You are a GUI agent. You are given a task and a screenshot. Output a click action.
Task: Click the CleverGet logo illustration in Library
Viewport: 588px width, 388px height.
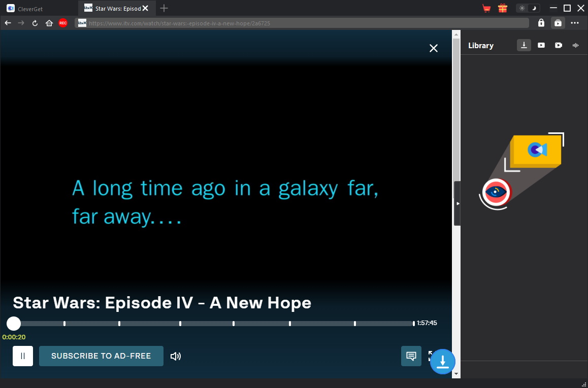tap(521, 171)
